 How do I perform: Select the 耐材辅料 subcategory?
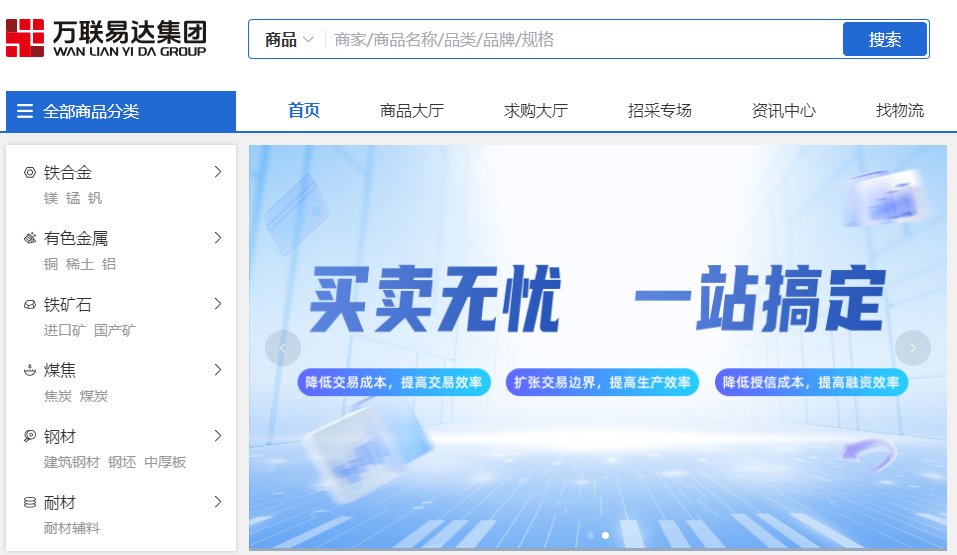[x=71, y=528]
